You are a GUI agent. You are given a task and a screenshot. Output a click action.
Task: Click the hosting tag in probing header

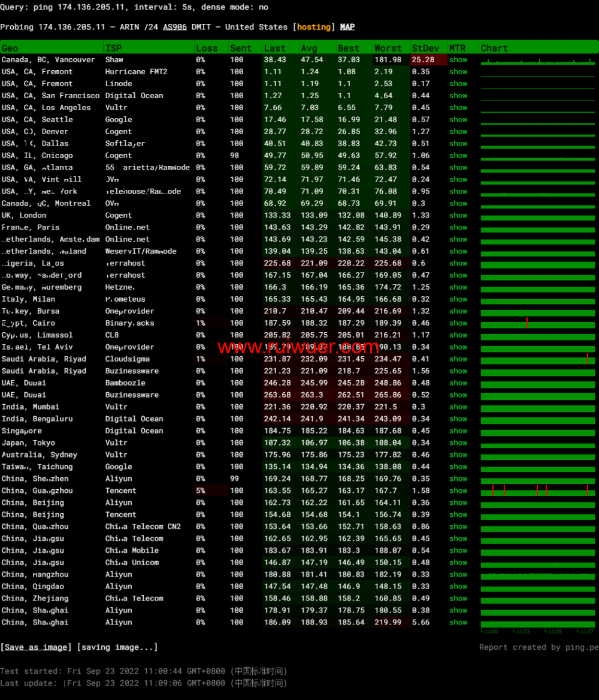click(x=314, y=27)
